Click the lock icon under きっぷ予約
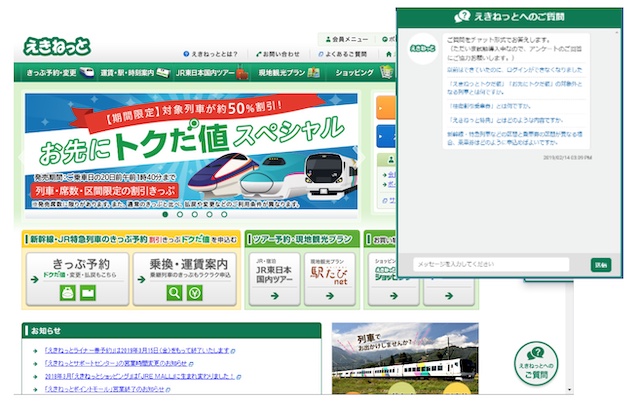This screenshot has height=403, width=640. point(67,293)
